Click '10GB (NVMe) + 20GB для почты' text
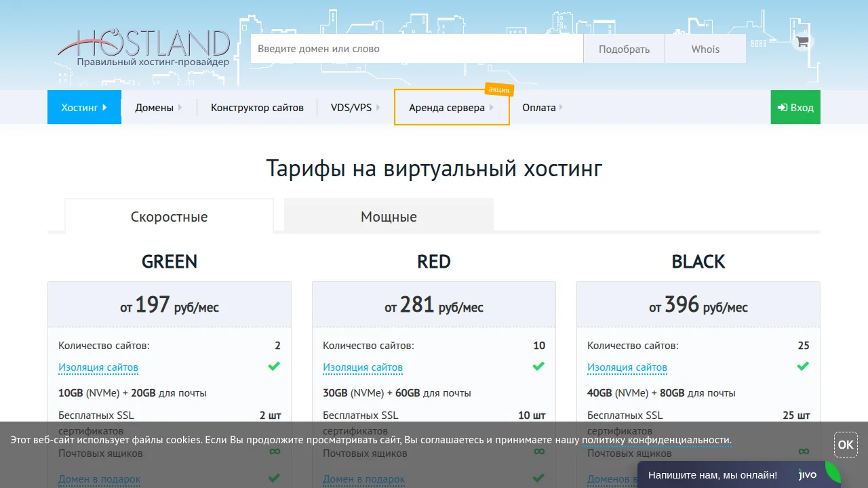 click(132, 393)
